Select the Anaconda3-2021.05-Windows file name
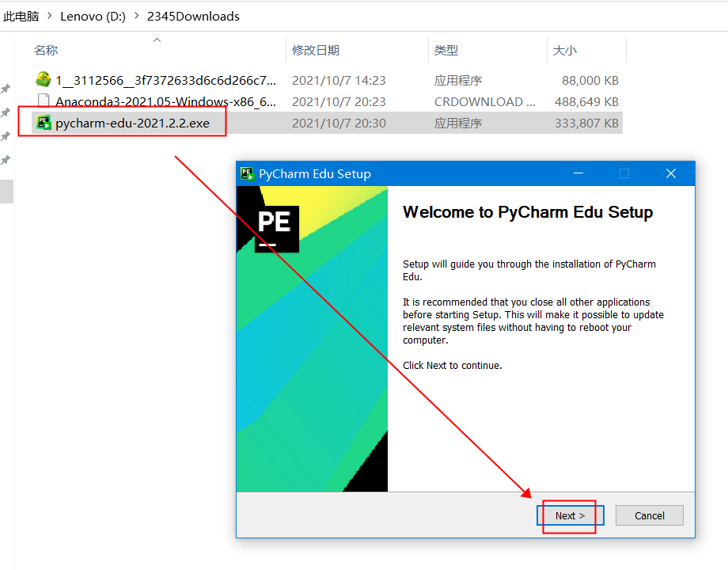 click(x=165, y=102)
